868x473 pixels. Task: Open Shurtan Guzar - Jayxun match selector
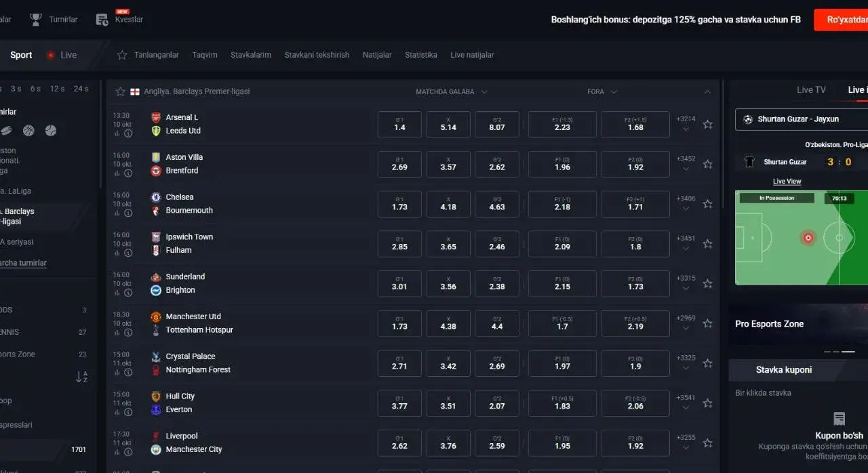tap(802, 119)
